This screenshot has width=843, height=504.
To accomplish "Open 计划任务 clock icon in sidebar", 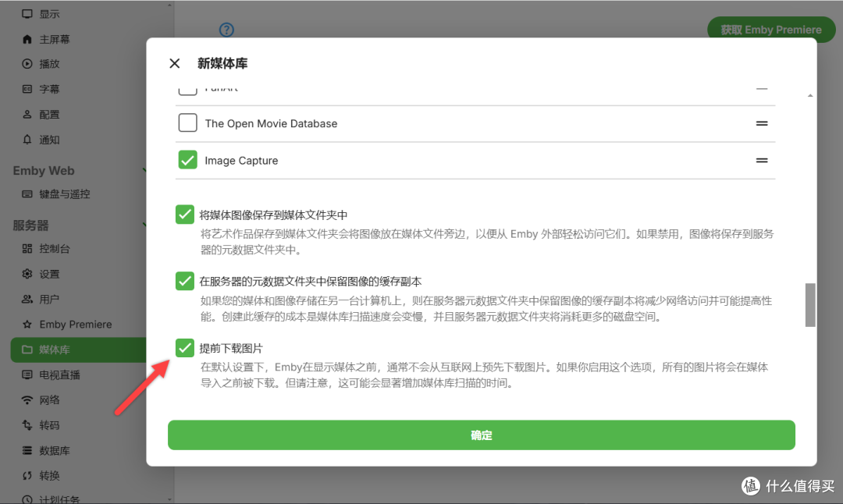I will (27, 499).
